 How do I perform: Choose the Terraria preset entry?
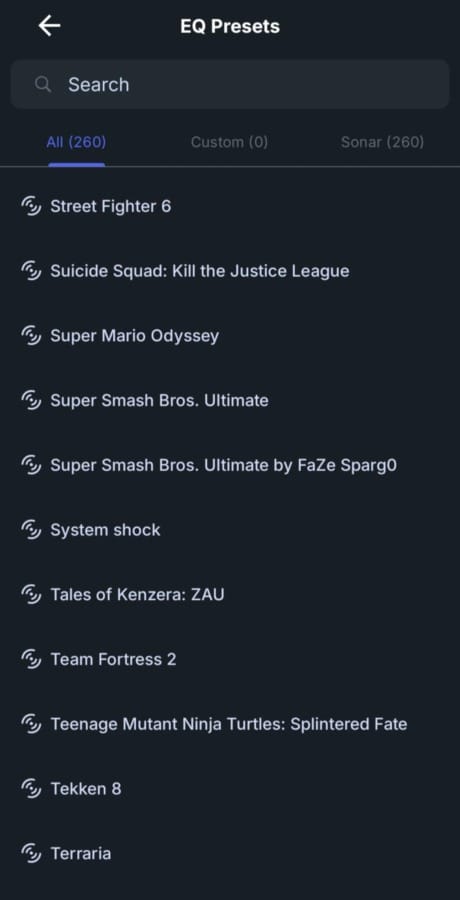[230, 854]
